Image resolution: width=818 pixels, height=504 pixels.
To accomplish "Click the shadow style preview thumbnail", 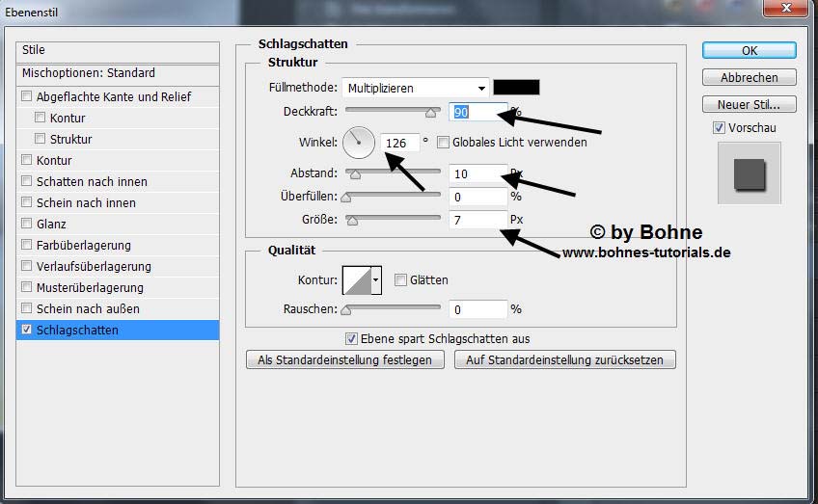I will (749, 173).
